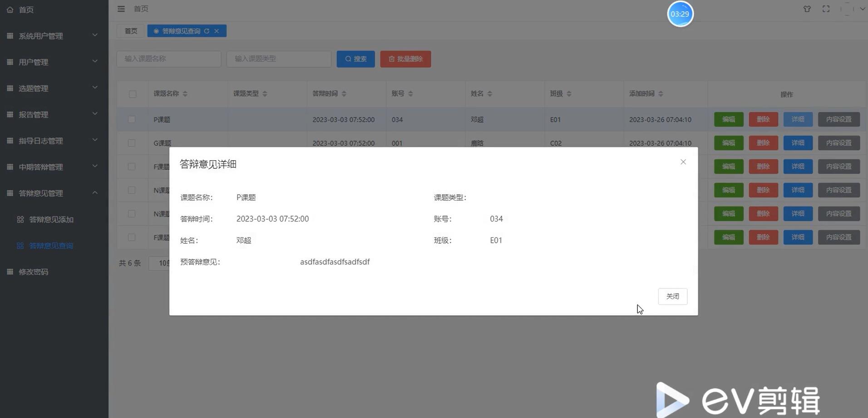Click the refresh icon on 答辩意见查询 tab
Viewport: 868px width, 418px height.
[x=207, y=31]
